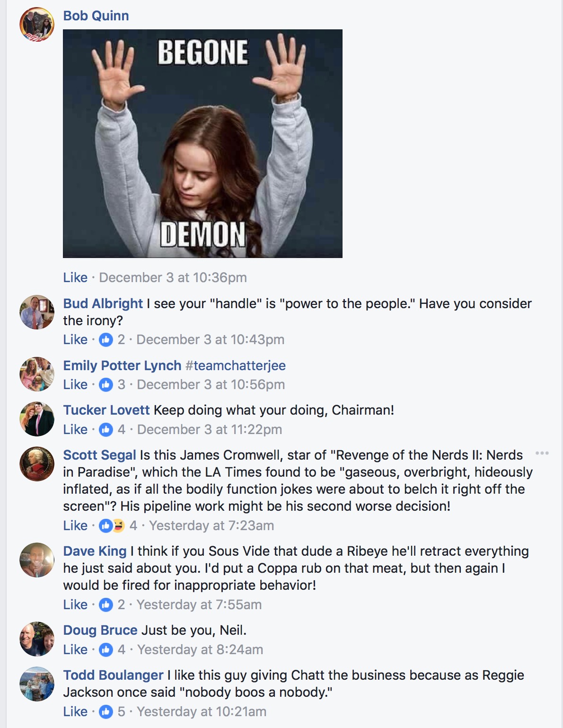Click Doug Bruce's profile avatar

click(37, 639)
